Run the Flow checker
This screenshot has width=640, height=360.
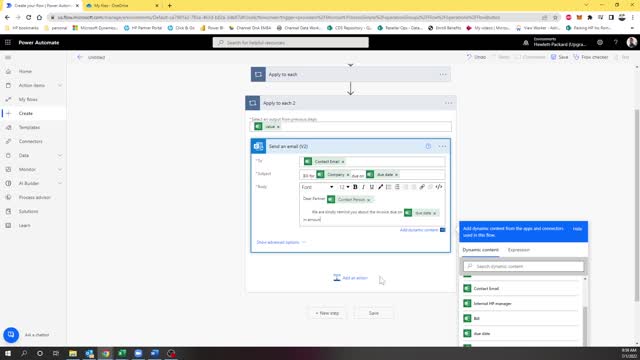[x=591, y=57]
